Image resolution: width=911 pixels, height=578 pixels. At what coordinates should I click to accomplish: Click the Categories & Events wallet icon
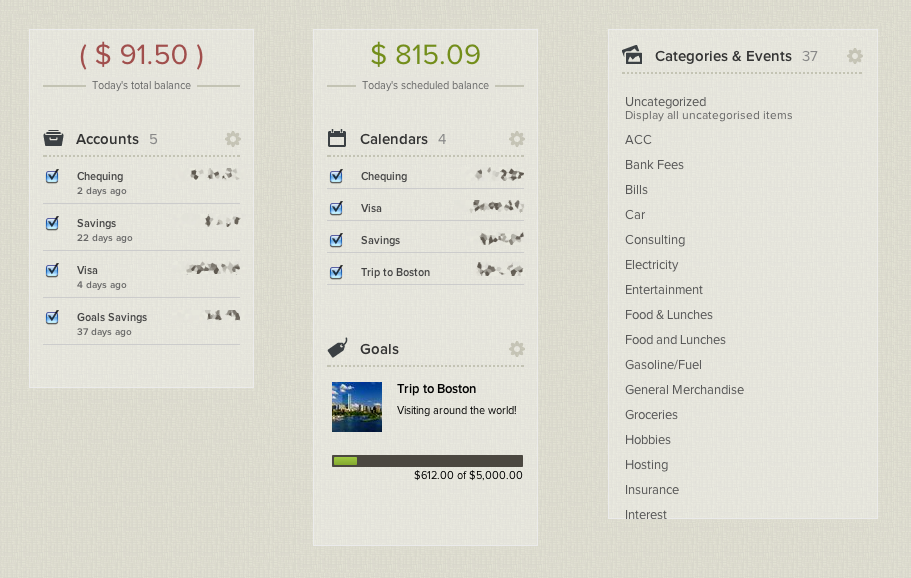coord(632,56)
